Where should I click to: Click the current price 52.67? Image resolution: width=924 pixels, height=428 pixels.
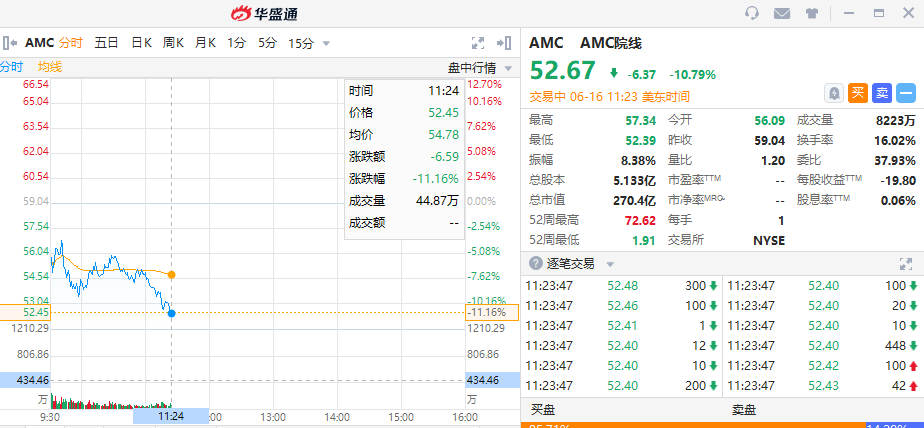(x=563, y=70)
